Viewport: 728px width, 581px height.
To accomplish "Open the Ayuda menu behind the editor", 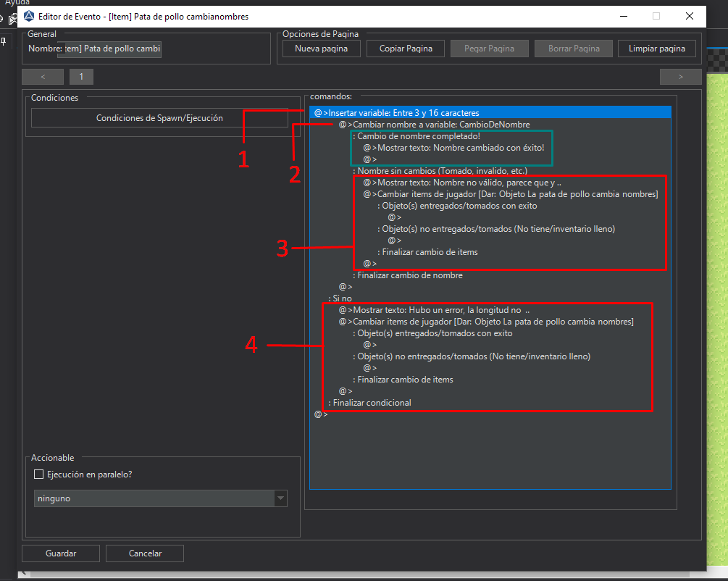I will pos(17,2).
